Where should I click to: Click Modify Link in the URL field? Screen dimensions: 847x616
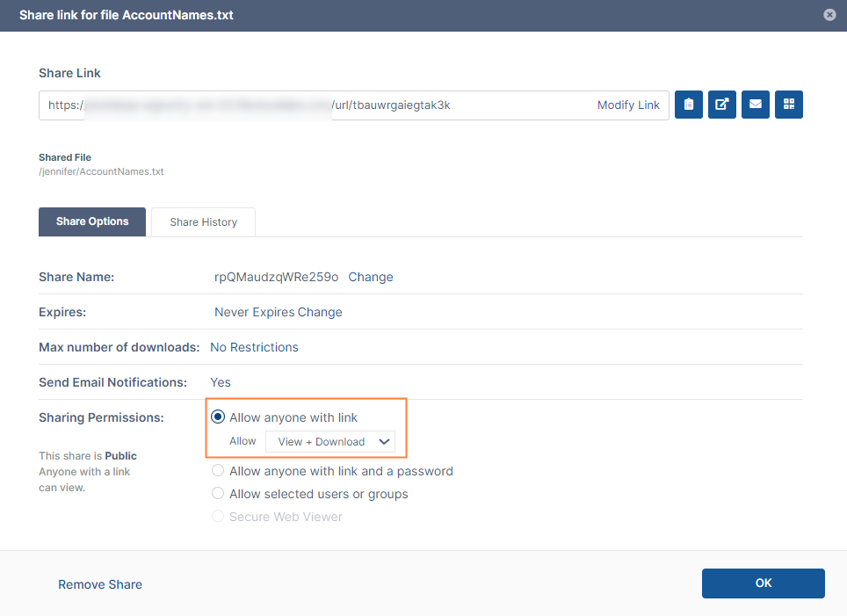pyautogui.click(x=628, y=105)
